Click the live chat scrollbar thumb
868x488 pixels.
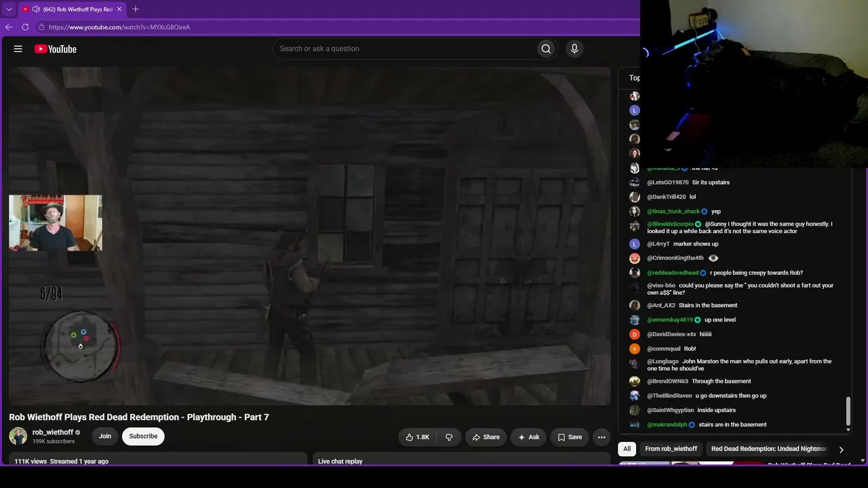848,412
